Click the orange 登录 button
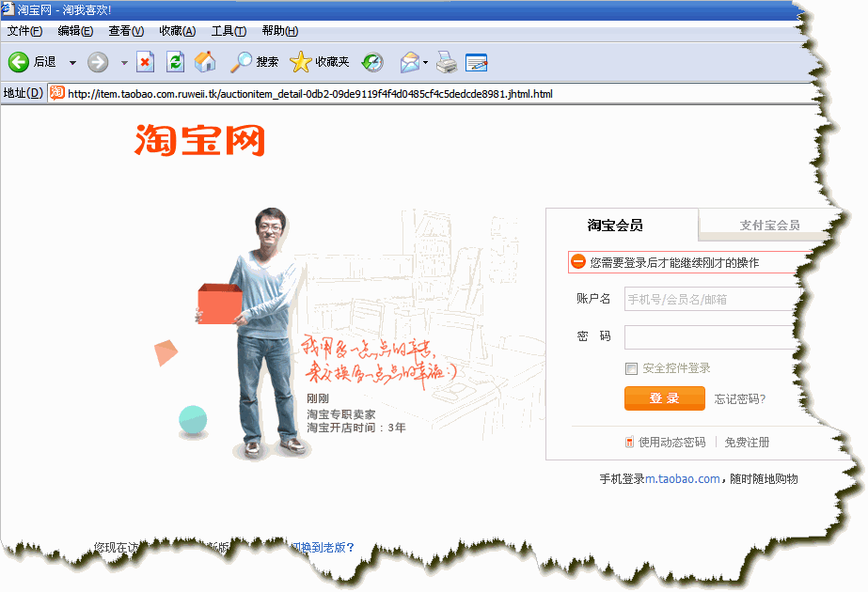Screen dimensions: 868x592 665,398
